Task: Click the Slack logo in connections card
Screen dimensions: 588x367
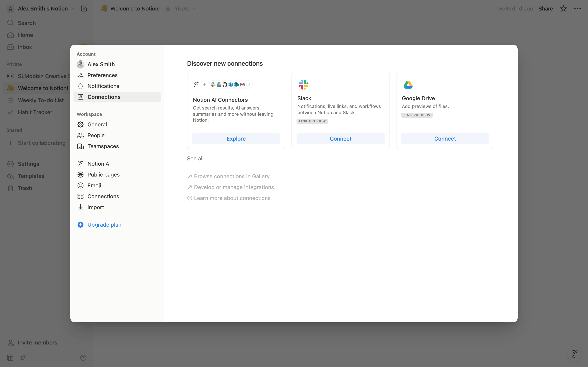Action: [x=304, y=85]
